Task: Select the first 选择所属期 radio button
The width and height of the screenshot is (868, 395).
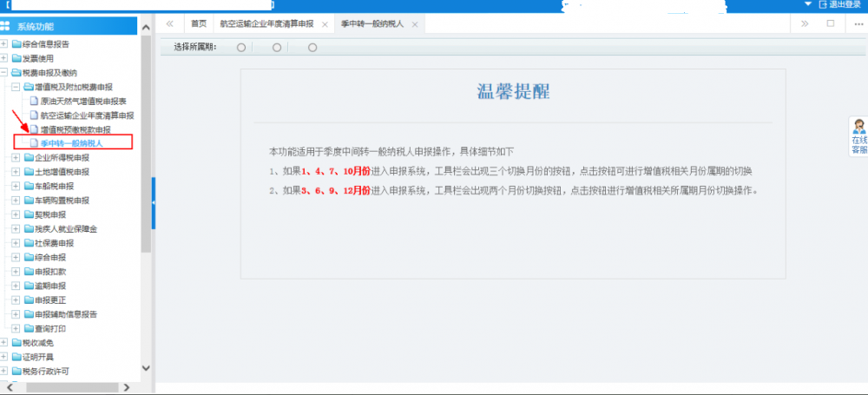Action: tap(240, 48)
